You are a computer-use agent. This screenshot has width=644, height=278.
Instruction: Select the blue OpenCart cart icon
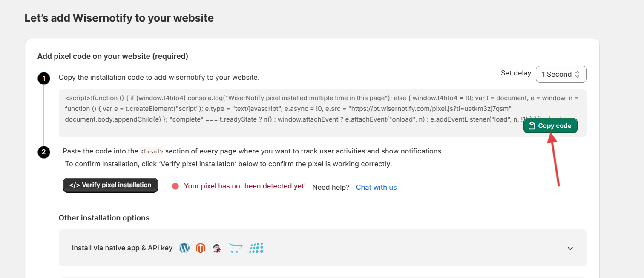pyautogui.click(x=236, y=248)
